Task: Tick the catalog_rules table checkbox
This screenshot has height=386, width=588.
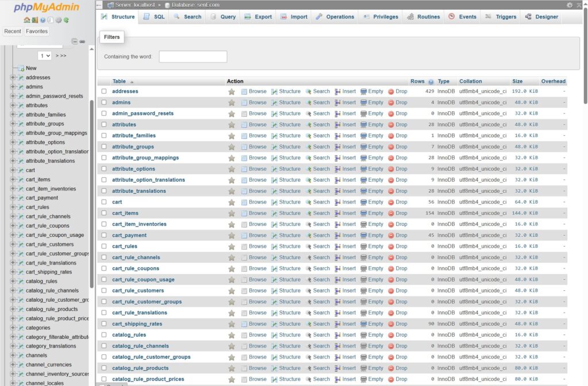Action: [104, 335]
